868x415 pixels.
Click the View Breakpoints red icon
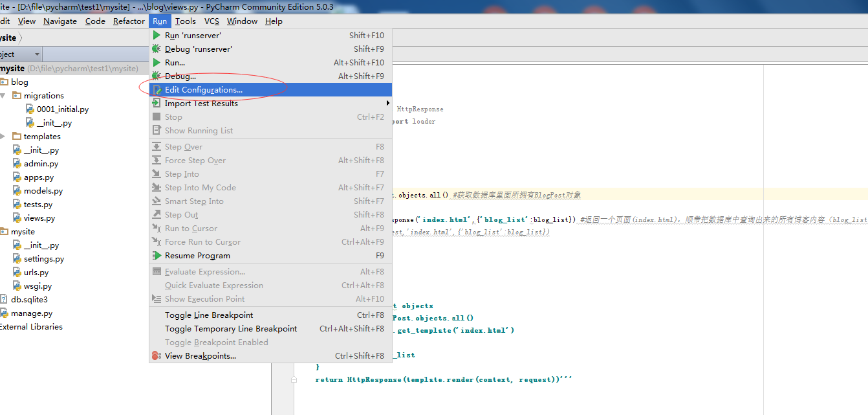pyautogui.click(x=157, y=356)
